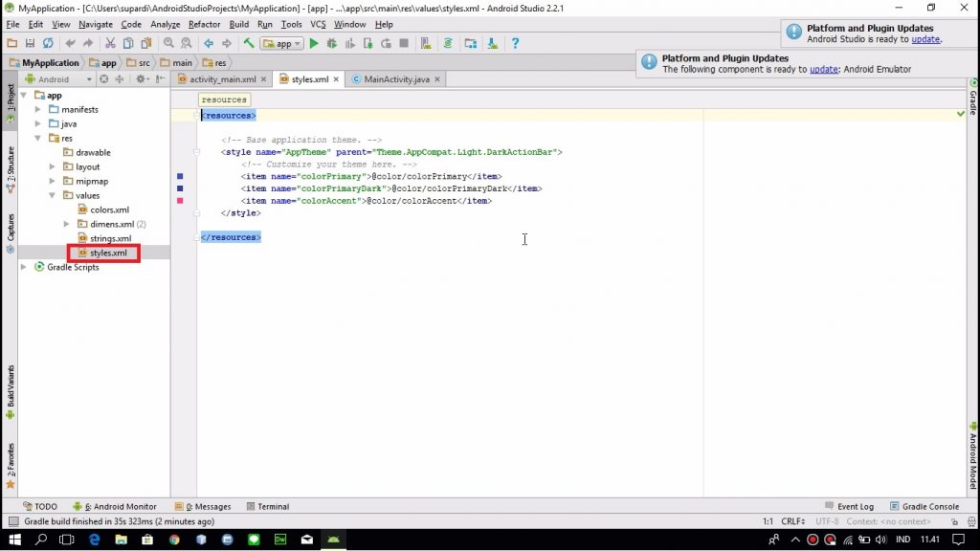980x551 pixels.
Task: Toggle the Build Variants side panel
Action: coord(11,387)
